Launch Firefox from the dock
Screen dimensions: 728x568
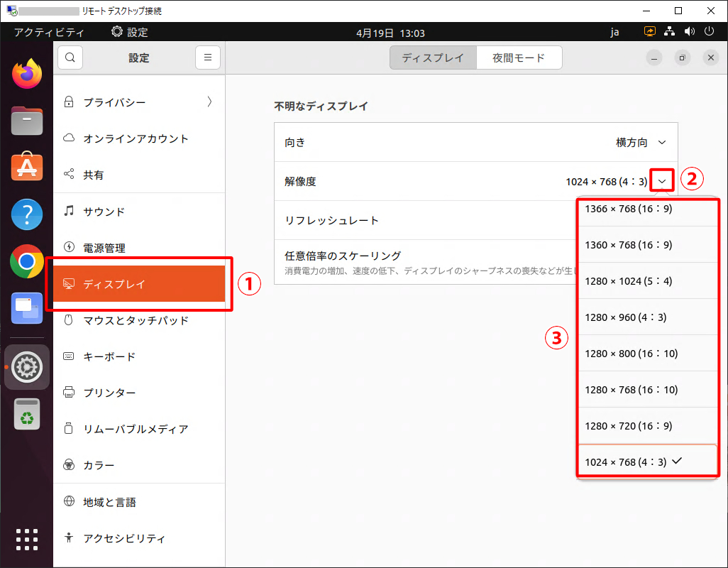[27, 73]
